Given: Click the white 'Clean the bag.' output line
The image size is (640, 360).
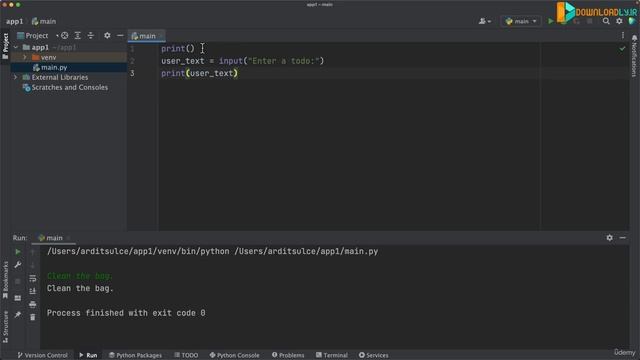Looking at the screenshot, I should tap(80, 289).
